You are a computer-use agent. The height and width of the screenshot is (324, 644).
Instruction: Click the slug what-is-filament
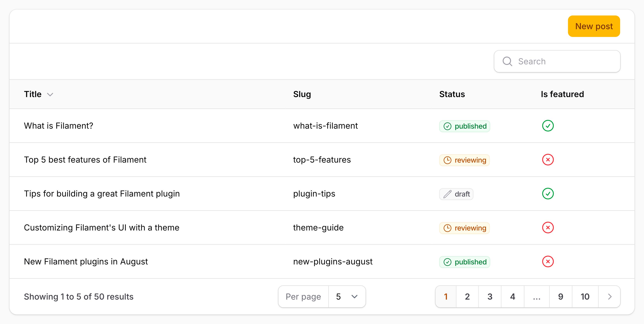point(326,126)
